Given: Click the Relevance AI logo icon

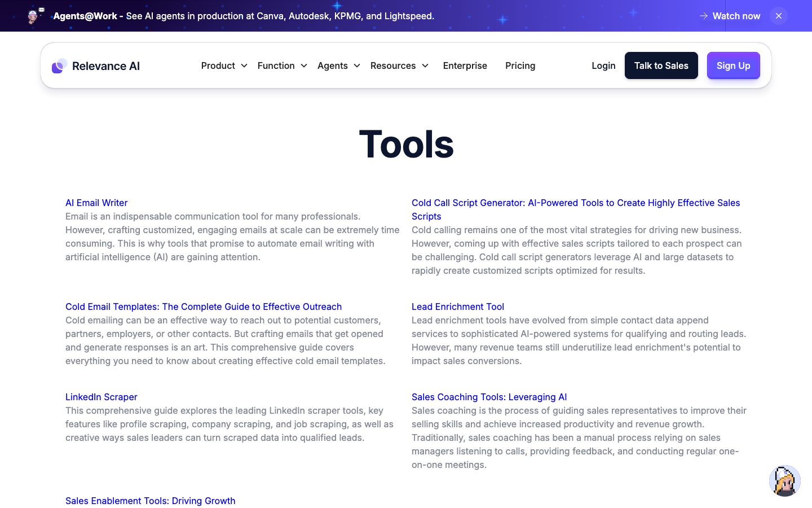Looking at the screenshot, I should pos(60,66).
